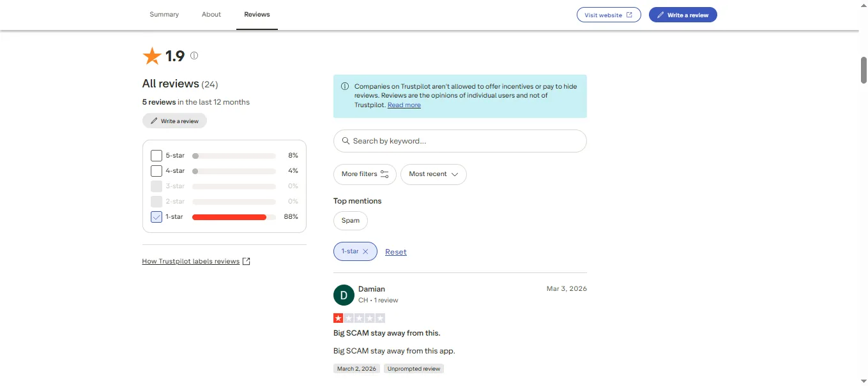Click the All reviews (24) heading
The height and width of the screenshot is (386, 868).
pos(180,84)
